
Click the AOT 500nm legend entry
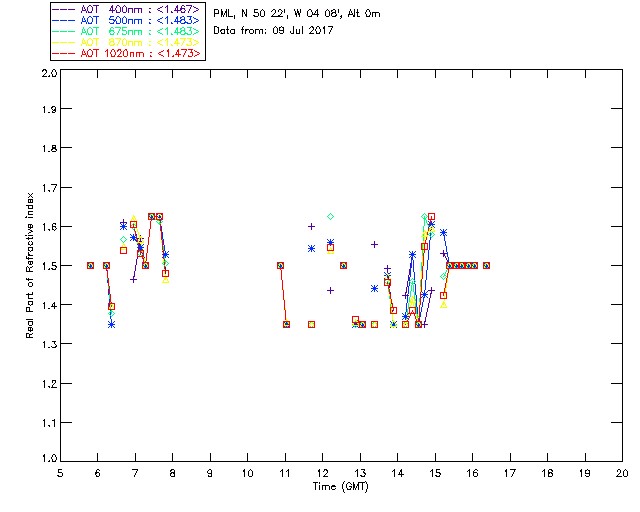(127, 20)
